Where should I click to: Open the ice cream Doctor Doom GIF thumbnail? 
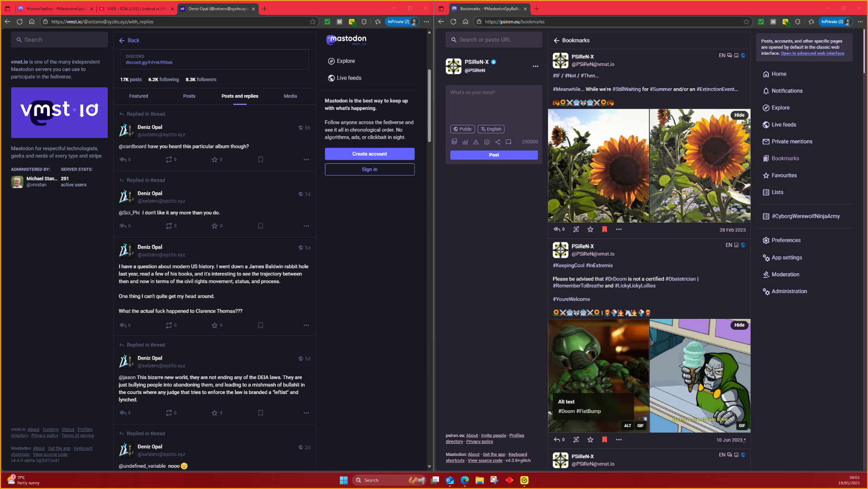700,376
